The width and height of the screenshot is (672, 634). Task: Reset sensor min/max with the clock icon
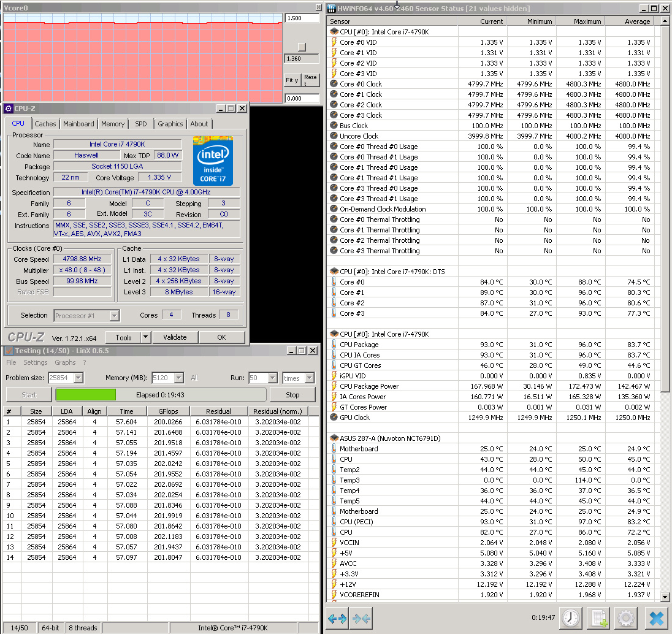pyautogui.click(x=571, y=618)
